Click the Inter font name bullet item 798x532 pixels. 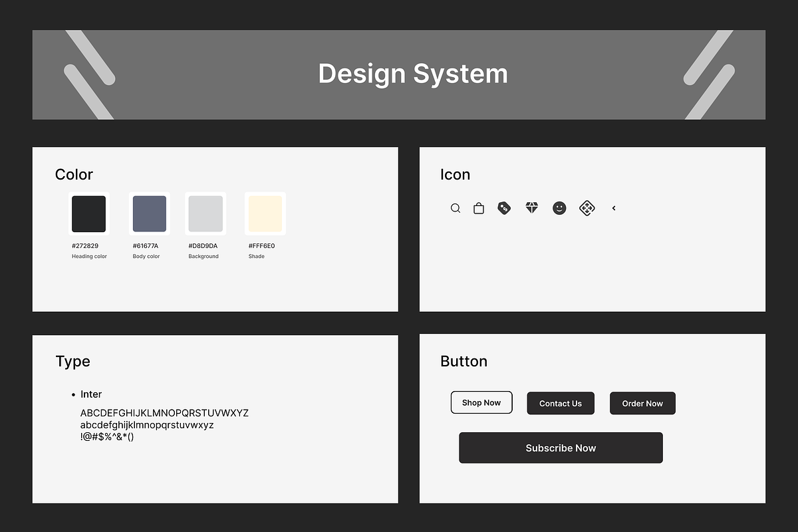click(x=91, y=394)
